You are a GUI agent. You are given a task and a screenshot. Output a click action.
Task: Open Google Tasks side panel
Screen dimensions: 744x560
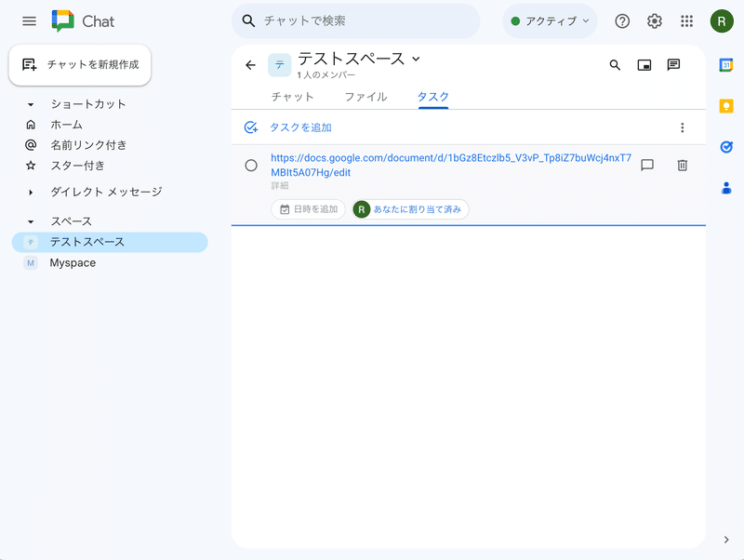pyautogui.click(x=726, y=147)
